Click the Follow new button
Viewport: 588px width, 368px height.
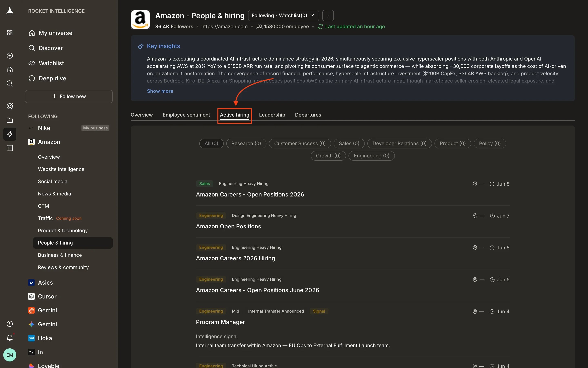tap(69, 96)
